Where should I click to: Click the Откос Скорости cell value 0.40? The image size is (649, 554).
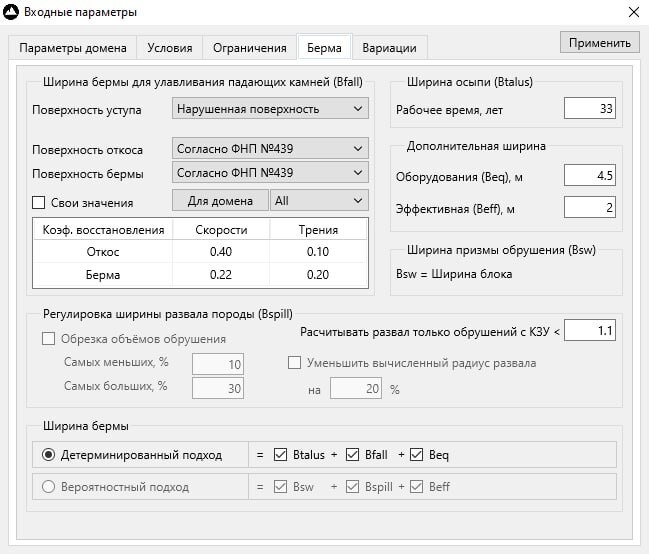pyautogui.click(x=221, y=251)
